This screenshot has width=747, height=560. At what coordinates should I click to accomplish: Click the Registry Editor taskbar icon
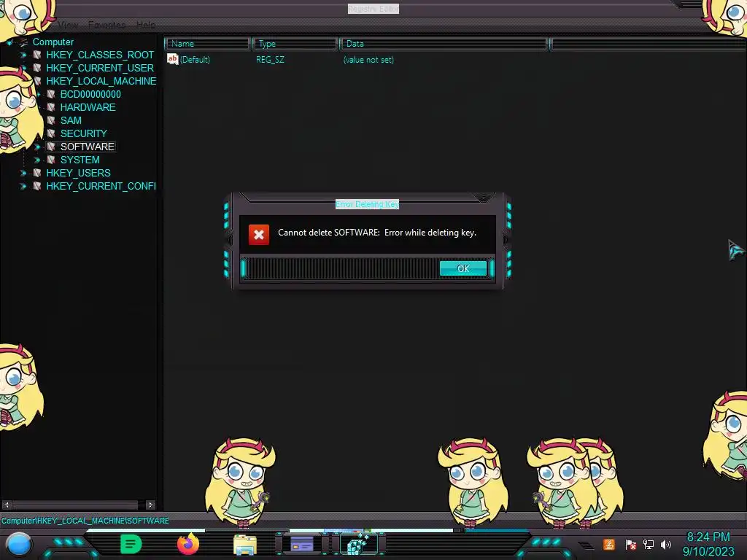point(359,544)
